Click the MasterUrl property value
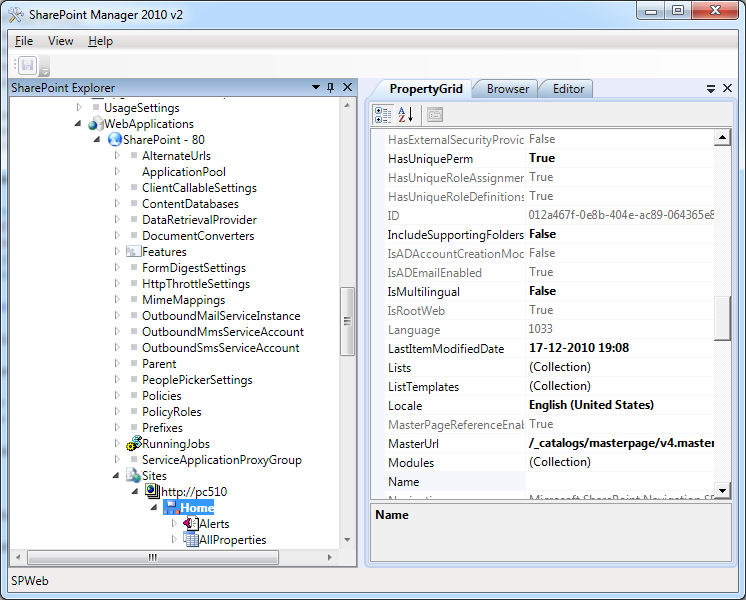Viewport: 746px width, 600px height. tap(621, 443)
